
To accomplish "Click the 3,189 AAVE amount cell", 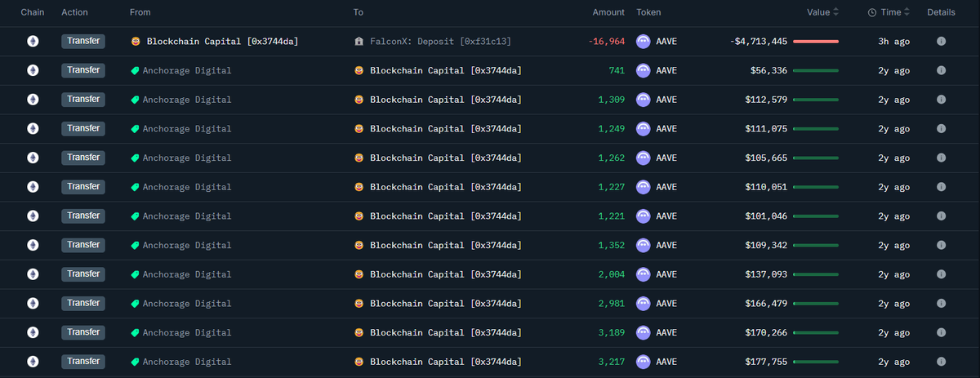I will pos(611,332).
